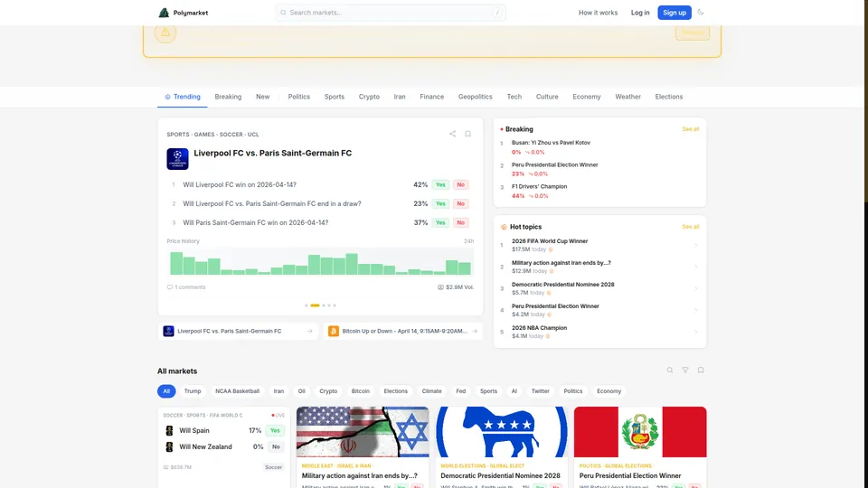Expand 2026 FIFA World Cup Winner topic

pyautogui.click(x=599, y=245)
